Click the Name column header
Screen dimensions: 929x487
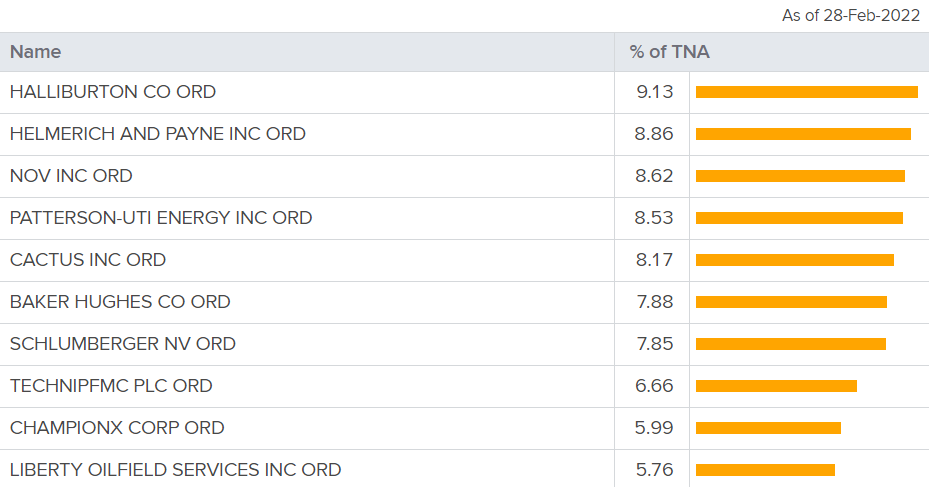click(36, 52)
